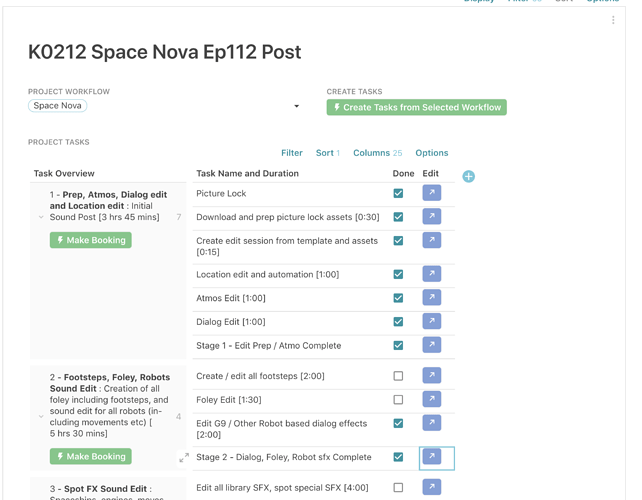Open the Filter menu for project tasks
The width and height of the screenshot is (642, 500).
coord(292,153)
